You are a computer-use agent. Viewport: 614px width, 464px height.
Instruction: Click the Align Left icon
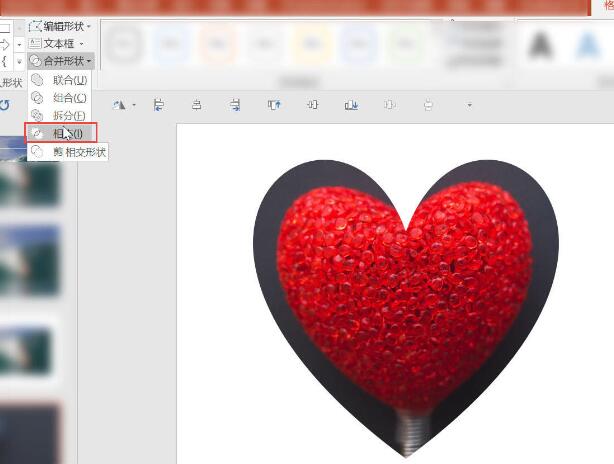point(159,105)
